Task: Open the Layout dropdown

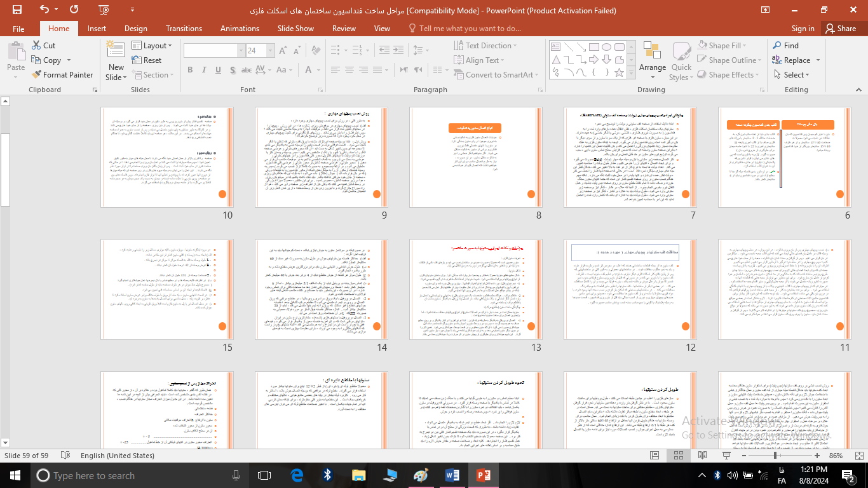Action: (150, 46)
